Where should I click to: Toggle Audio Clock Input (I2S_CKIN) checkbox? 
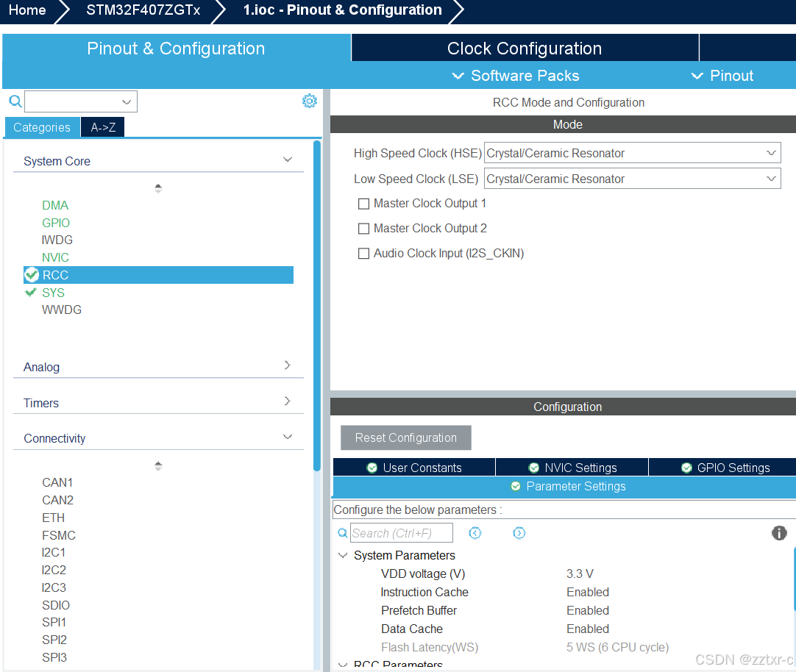tap(363, 253)
